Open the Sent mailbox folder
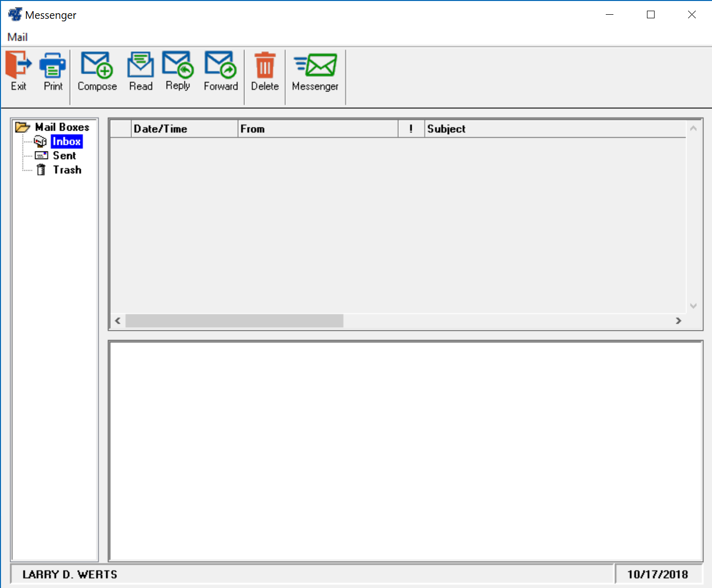This screenshot has width=712, height=588. click(x=64, y=156)
